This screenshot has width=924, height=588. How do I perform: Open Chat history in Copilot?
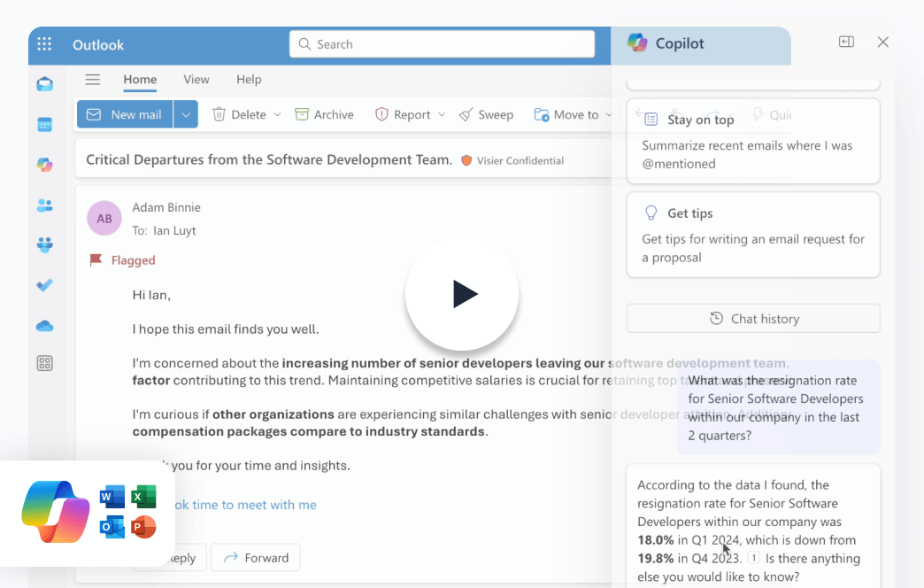point(753,319)
